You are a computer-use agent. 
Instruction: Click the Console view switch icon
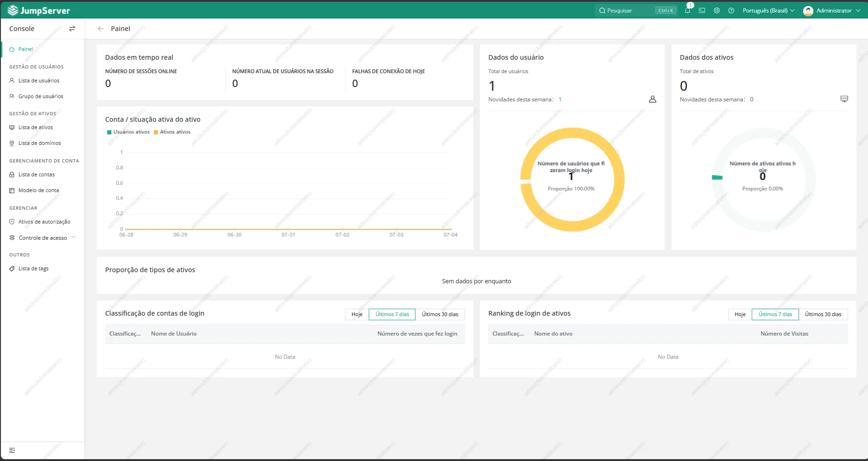click(x=72, y=29)
